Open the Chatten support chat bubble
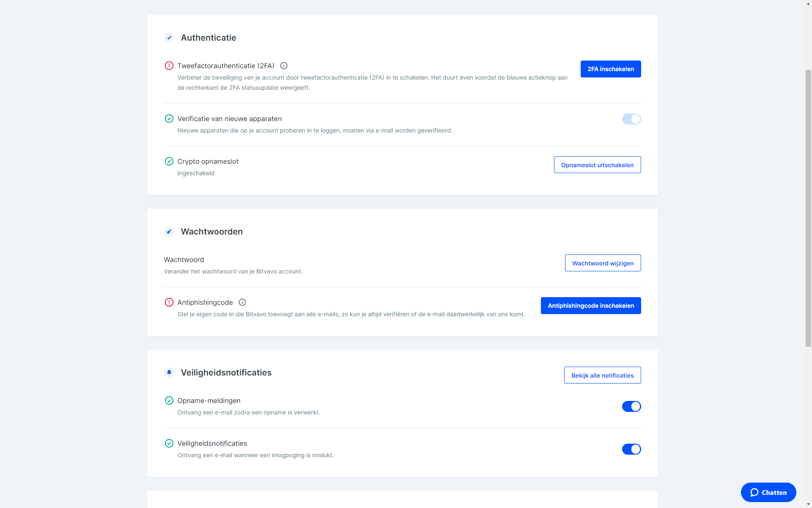Screen dimensions: 812x508 pyautogui.click(x=768, y=492)
